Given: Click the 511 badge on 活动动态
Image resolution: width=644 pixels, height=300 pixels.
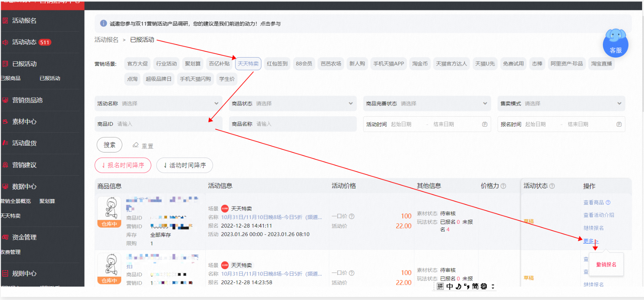Looking at the screenshot, I should 45,42.
